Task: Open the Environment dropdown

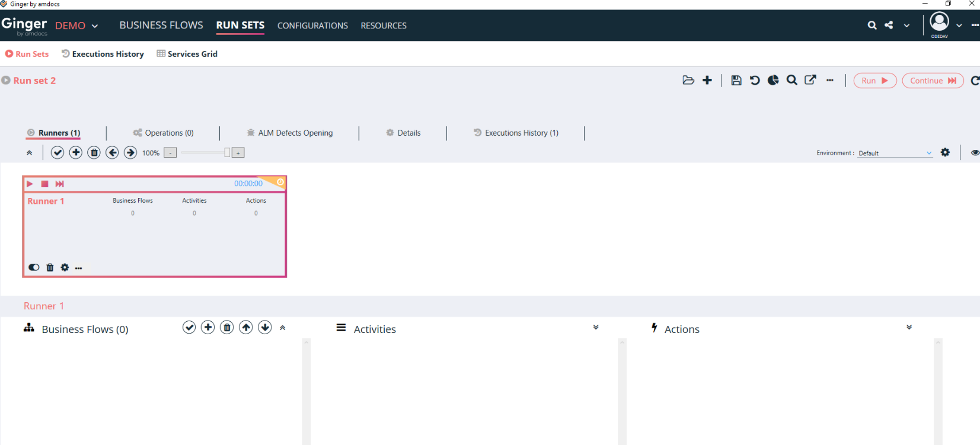Action: click(x=895, y=153)
